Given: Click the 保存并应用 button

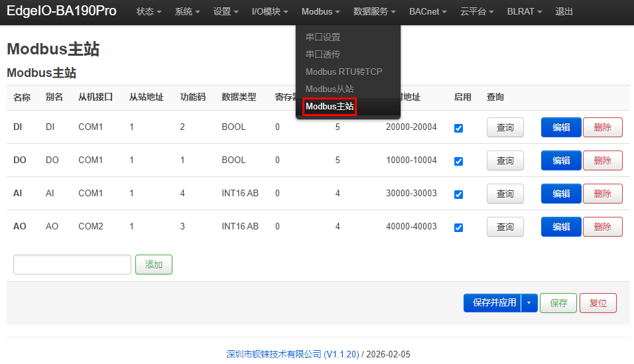Looking at the screenshot, I should (x=493, y=303).
